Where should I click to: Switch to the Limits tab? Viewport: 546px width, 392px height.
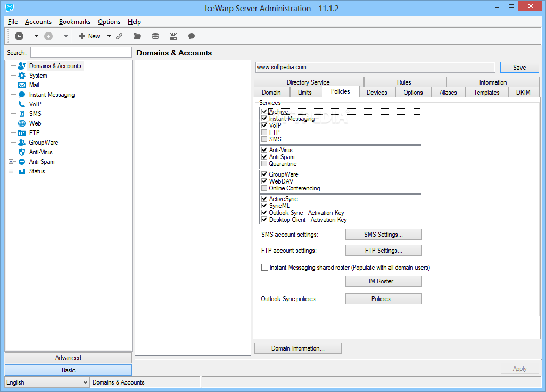pos(305,92)
